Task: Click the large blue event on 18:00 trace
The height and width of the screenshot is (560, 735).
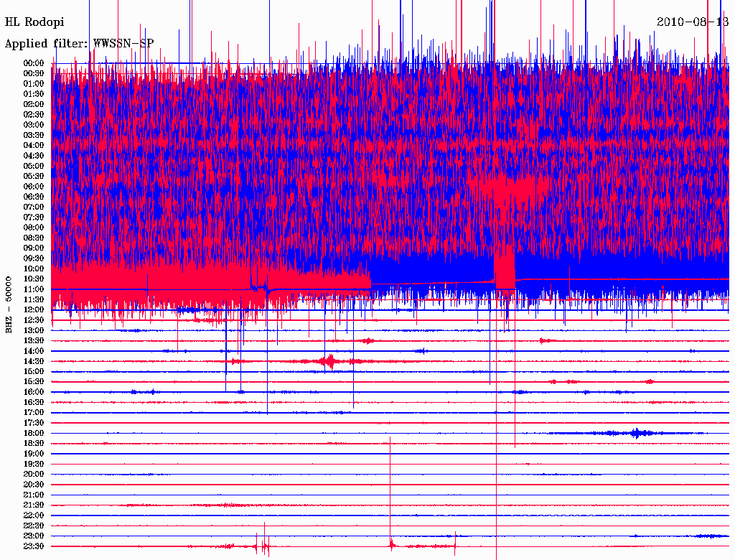Action: point(635,433)
